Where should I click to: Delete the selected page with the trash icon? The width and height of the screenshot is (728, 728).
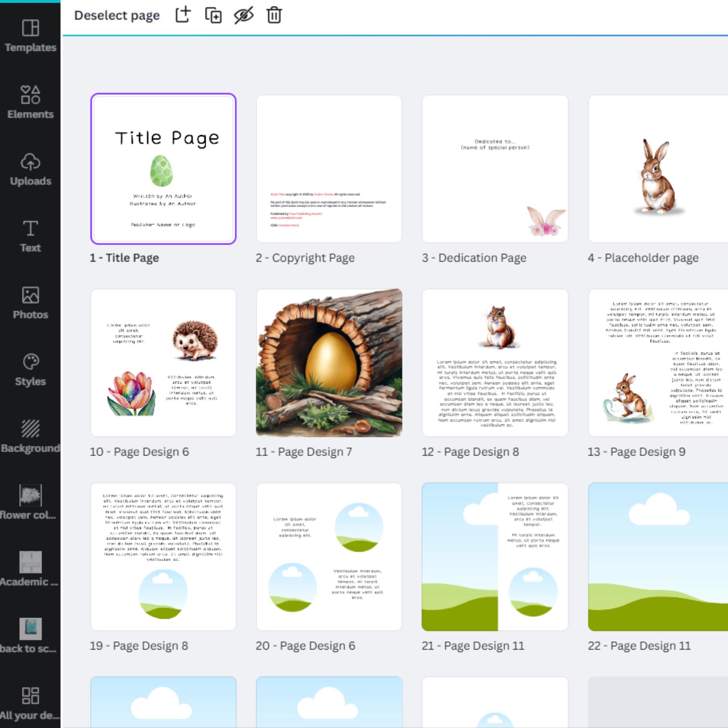pyautogui.click(x=274, y=15)
